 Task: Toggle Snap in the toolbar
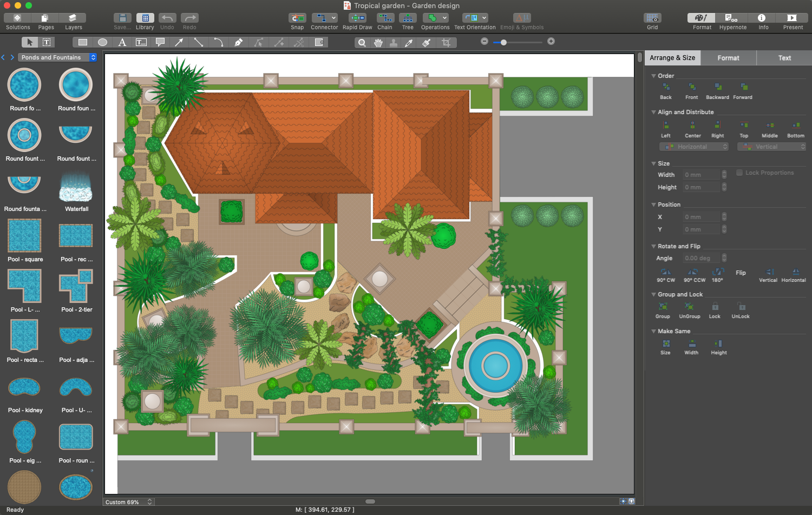coord(297,18)
